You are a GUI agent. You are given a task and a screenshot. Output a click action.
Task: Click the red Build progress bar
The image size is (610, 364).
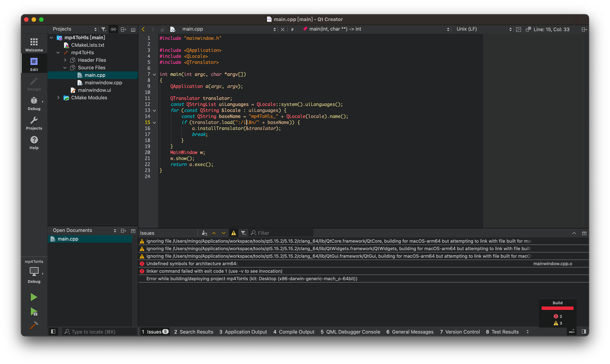click(557, 308)
